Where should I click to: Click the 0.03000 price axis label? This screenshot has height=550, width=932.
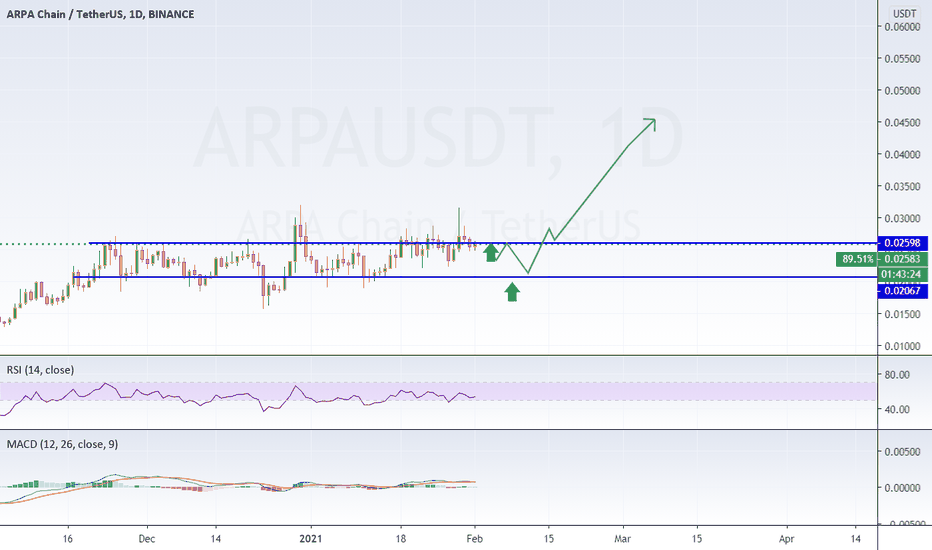coord(902,219)
